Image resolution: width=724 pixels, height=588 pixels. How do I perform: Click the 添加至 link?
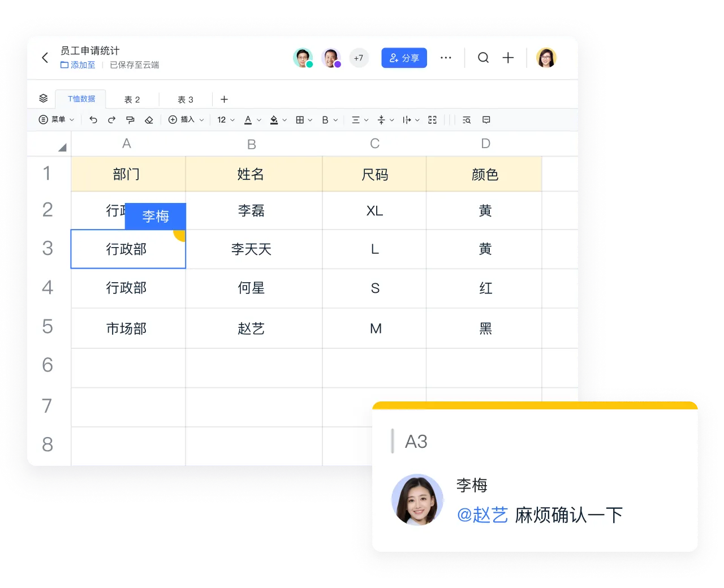coord(78,65)
